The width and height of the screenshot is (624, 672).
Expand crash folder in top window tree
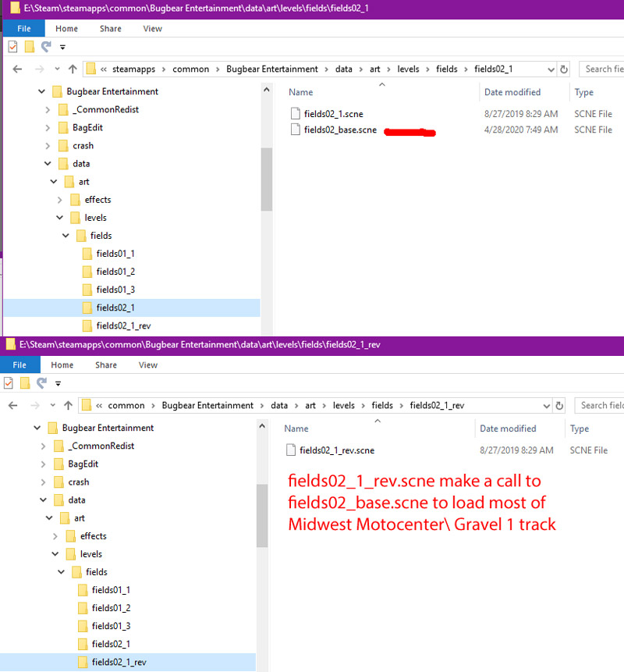(48, 146)
